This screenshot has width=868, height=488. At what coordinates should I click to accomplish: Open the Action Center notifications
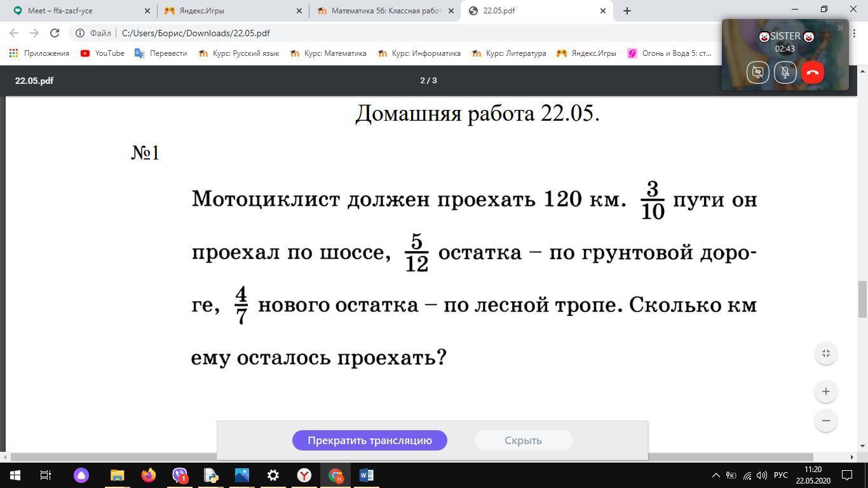(x=847, y=475)
